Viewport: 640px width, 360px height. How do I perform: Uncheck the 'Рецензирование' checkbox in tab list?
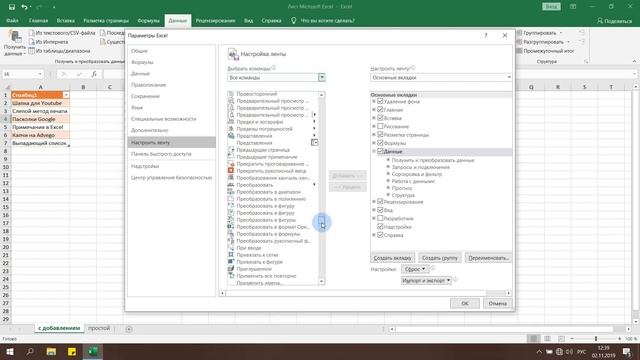pyautogui.click(x=380, y=202)
